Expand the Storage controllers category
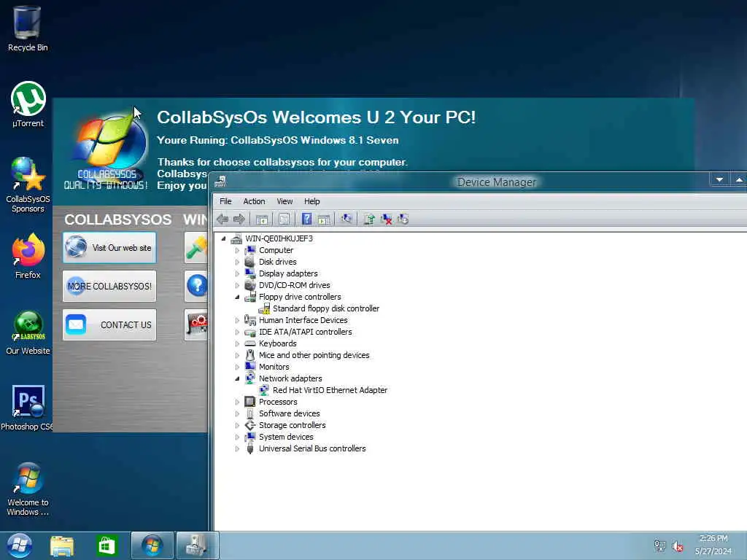Image resolution: width=747 pixels, height=560 pixels. [237, 425]
